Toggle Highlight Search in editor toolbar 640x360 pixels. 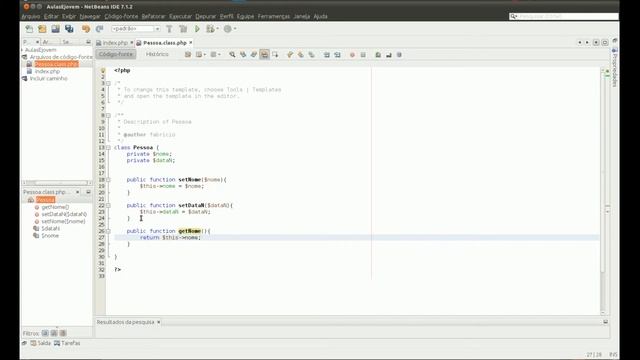click(264, 54)
